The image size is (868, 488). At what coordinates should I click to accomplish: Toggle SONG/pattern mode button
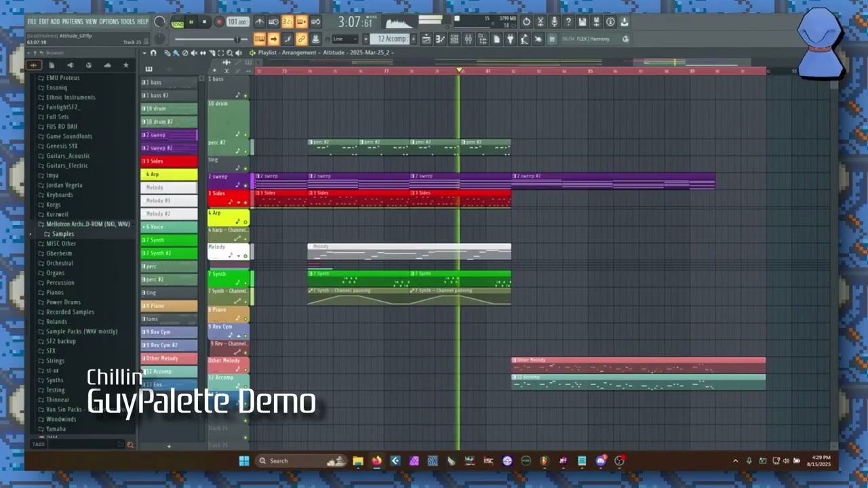point(178,22)
